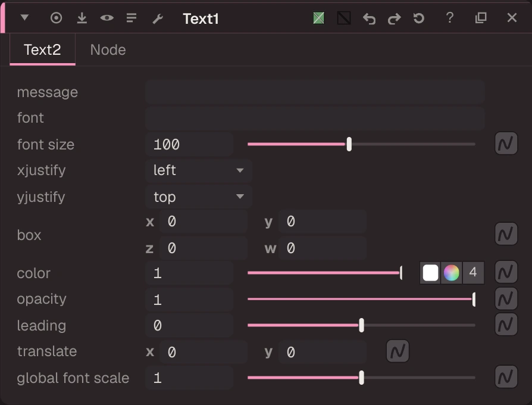Float the panel with overlapping windows icon

(481, 18)
